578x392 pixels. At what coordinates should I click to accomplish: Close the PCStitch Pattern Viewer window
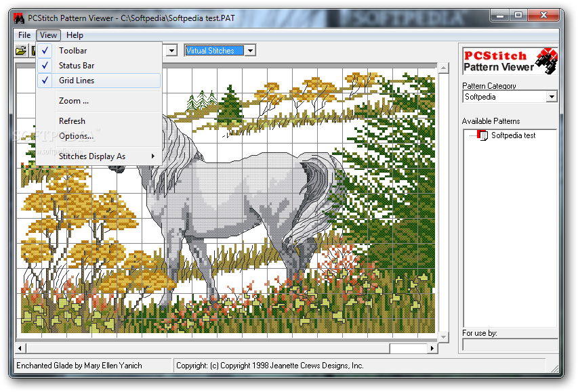(543, 16)
